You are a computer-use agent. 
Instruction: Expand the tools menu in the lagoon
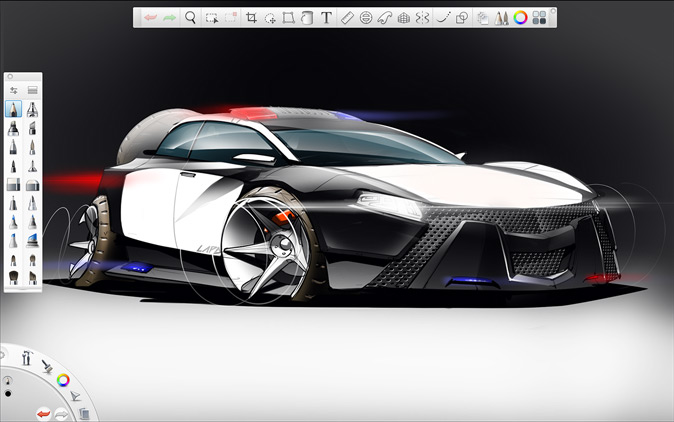pos(26,358)
